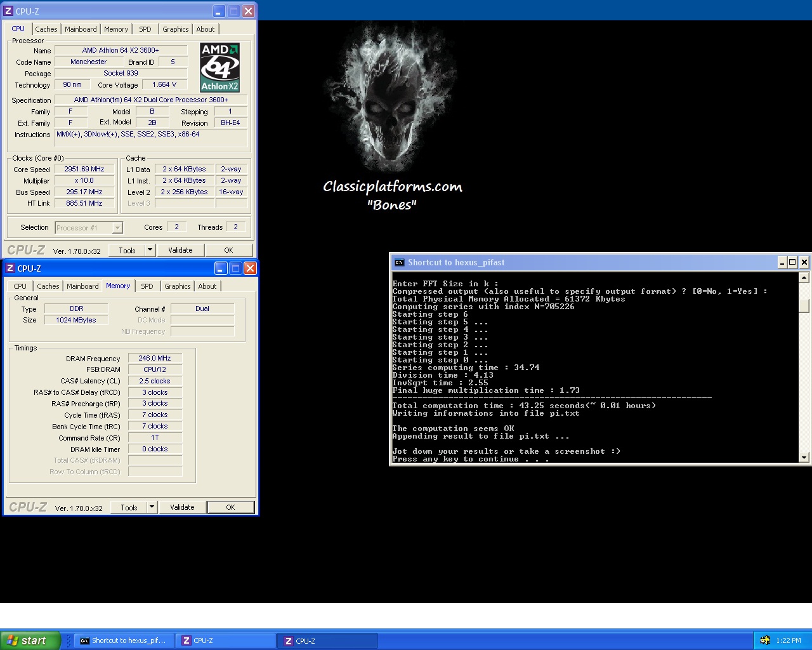This screenshot has width=812, height=650.
Task: Minimize the Memory CPU-Z window
Action: 221,269
